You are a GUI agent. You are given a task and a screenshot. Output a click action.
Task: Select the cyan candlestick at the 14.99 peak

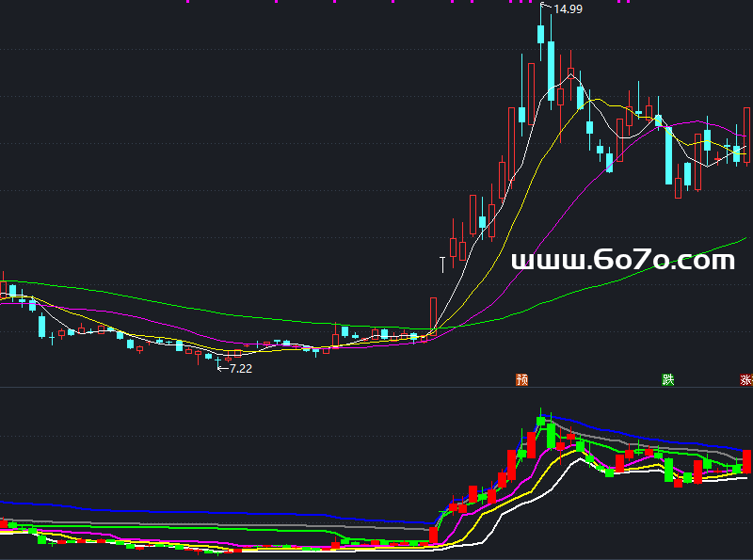pyautogui.click(x=541, y=33)
